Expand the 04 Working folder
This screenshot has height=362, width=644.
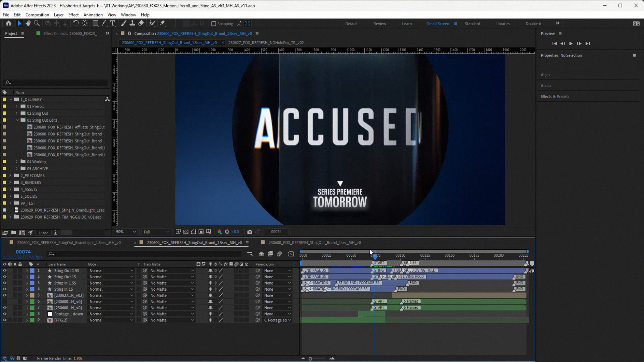coord(17,162)
